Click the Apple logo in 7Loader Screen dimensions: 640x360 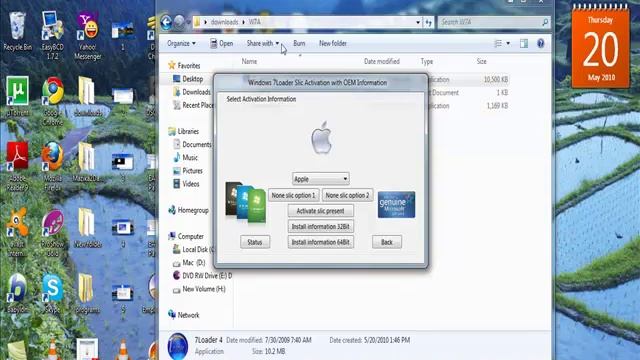321,138
